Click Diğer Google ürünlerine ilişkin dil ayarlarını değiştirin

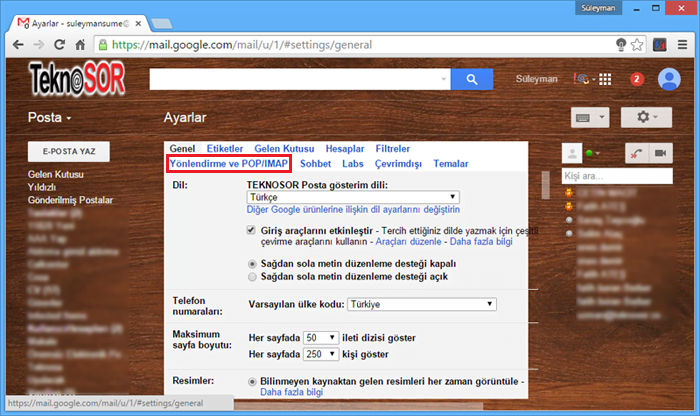pyautogui.click(x=353, y=210)
